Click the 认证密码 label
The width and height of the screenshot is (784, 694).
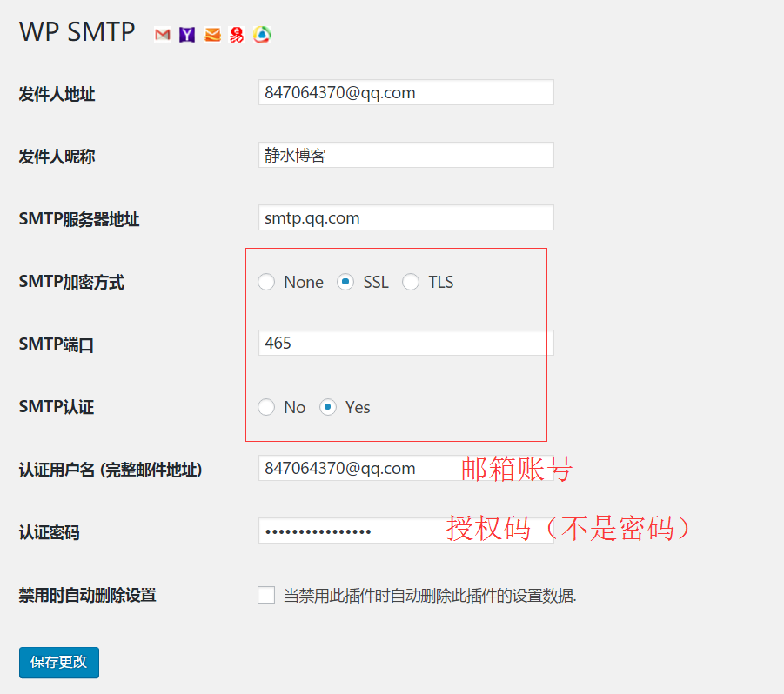(49, 532)
